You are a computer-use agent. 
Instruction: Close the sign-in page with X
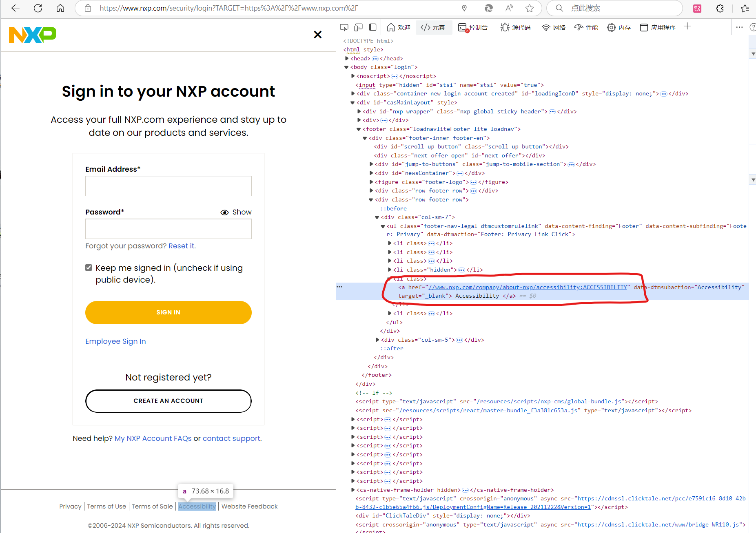pyautogui.click(x=318, y=35)
